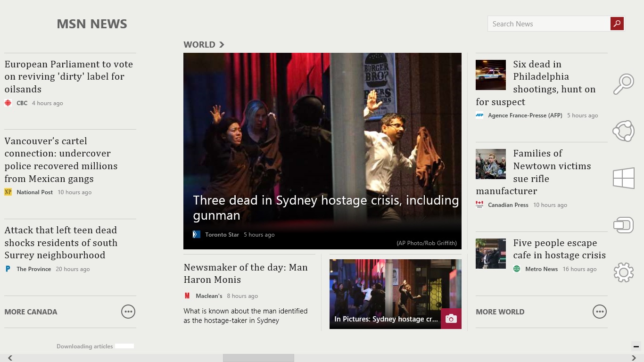The image size is (644, 362).
Task: Open the Windows Start charm icon
Action: [x=624, y=178]
